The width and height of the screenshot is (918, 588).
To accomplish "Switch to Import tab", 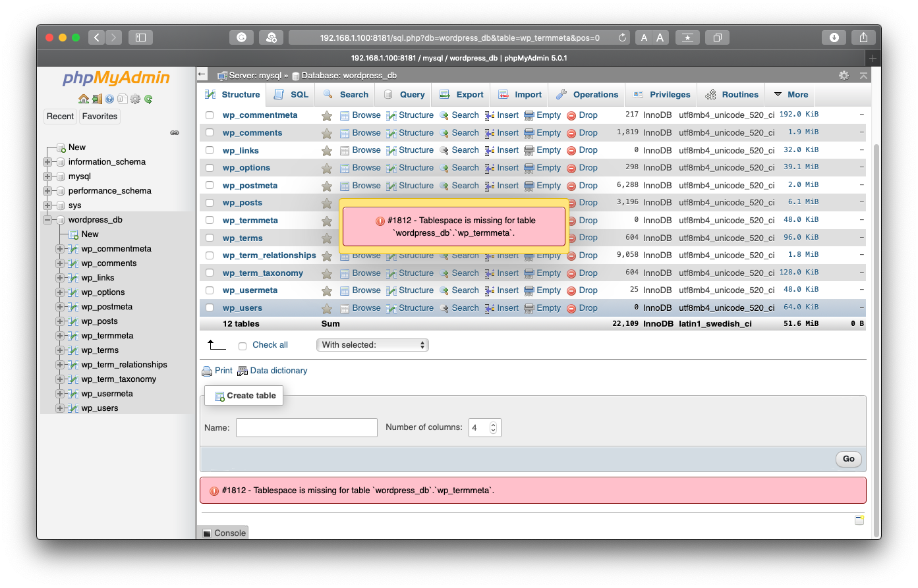I will (x=520, y=95).
